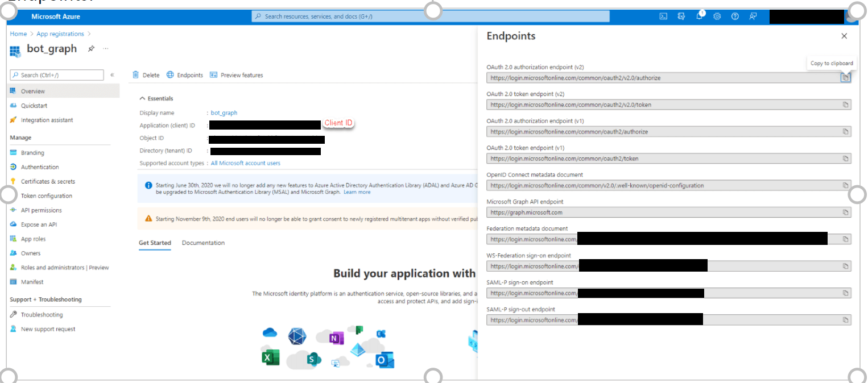Open Cloud Shell from the top bar
The width and height of the screenshot is (868, 383).
[x=663, y=16]
